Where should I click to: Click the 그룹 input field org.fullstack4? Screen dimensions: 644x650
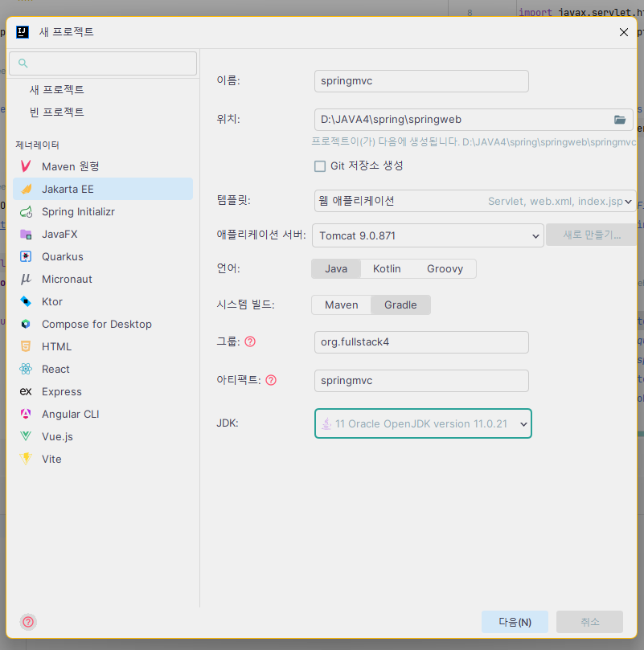(421, 342)
